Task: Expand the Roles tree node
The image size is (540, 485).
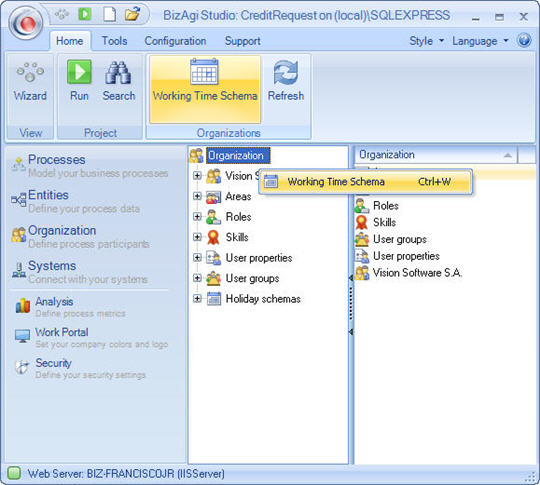Action: click(197, 216)
